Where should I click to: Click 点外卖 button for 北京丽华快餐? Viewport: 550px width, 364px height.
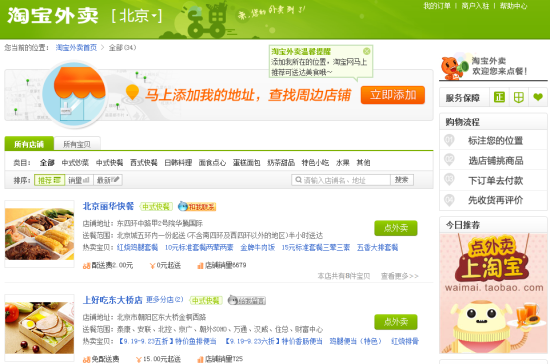click(x=396, y=228)
